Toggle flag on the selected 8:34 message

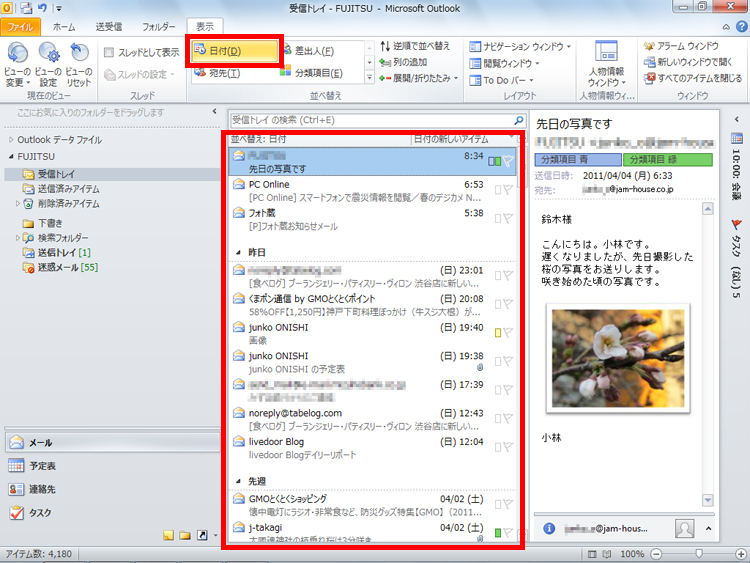[508, 161]
